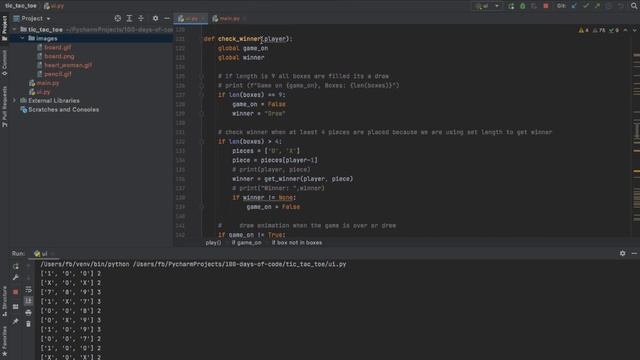
Task: Rerun the ui script from the top toolbar
Action: click(x=511, y=6)
